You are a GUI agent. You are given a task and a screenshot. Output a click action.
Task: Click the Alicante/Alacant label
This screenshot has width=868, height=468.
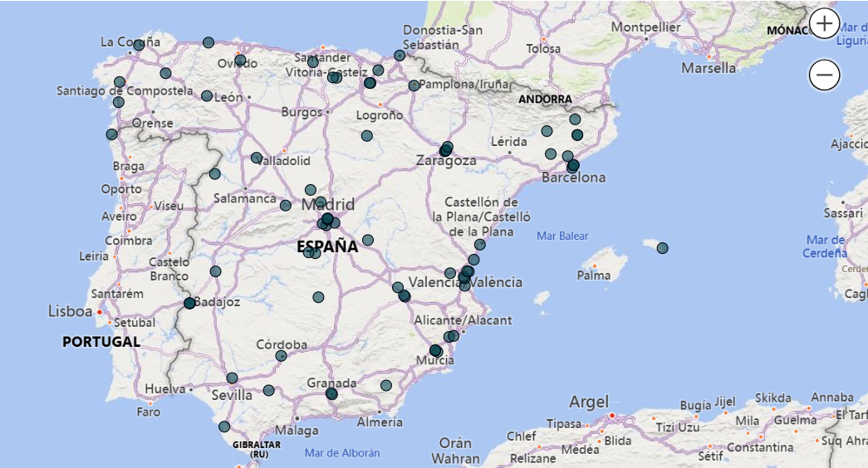463,320
